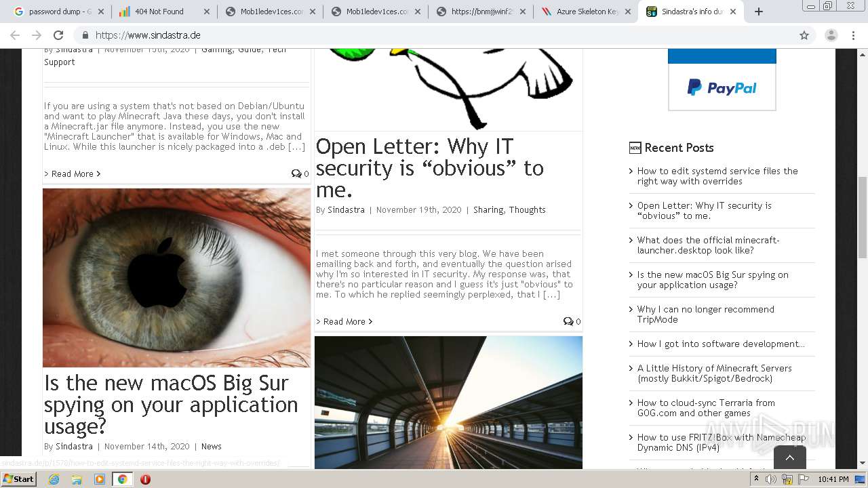Open the volume speaker tray icon
This screenshot has width=868, height=488.
[771, 479]
